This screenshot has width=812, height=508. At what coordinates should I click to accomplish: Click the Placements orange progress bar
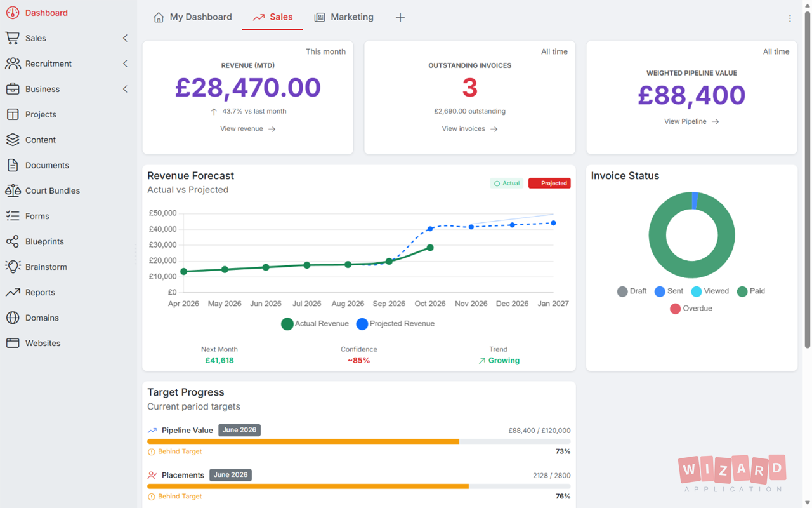click(x=308, y=486)
